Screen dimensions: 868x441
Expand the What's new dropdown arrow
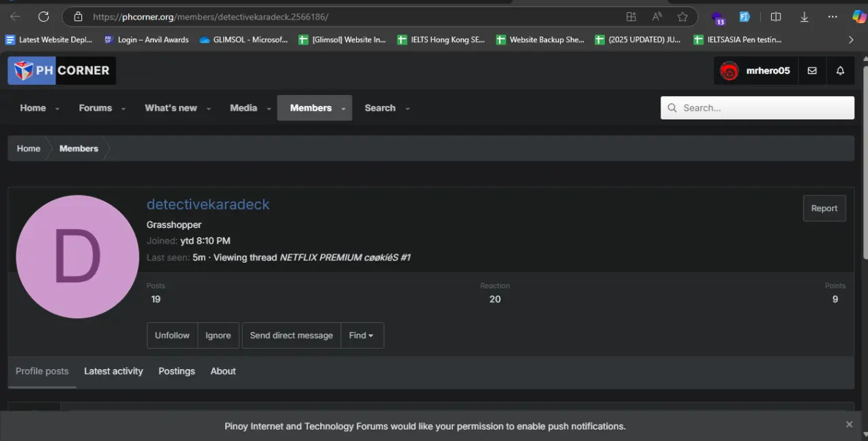(x=208, y=109)
